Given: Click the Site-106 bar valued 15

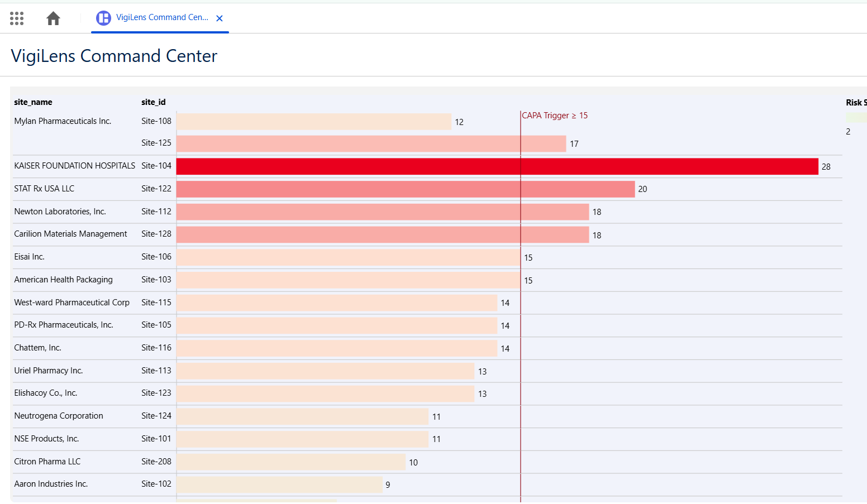Looking at the screenshot, I should (348, 257).
